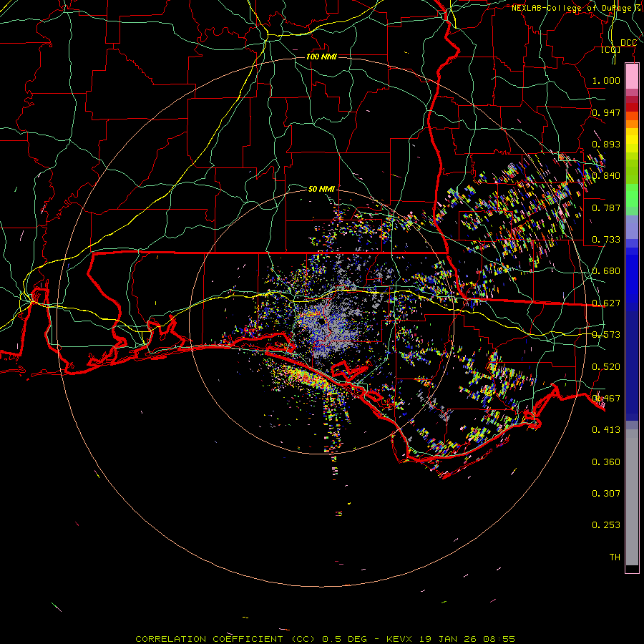Click the 0.893 color scale label

click(x=606, y=144)
